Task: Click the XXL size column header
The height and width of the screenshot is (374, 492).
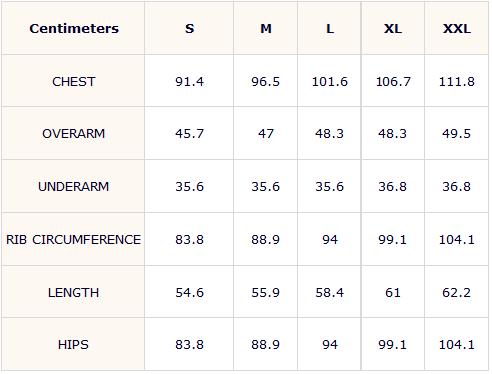Action: 457,29
